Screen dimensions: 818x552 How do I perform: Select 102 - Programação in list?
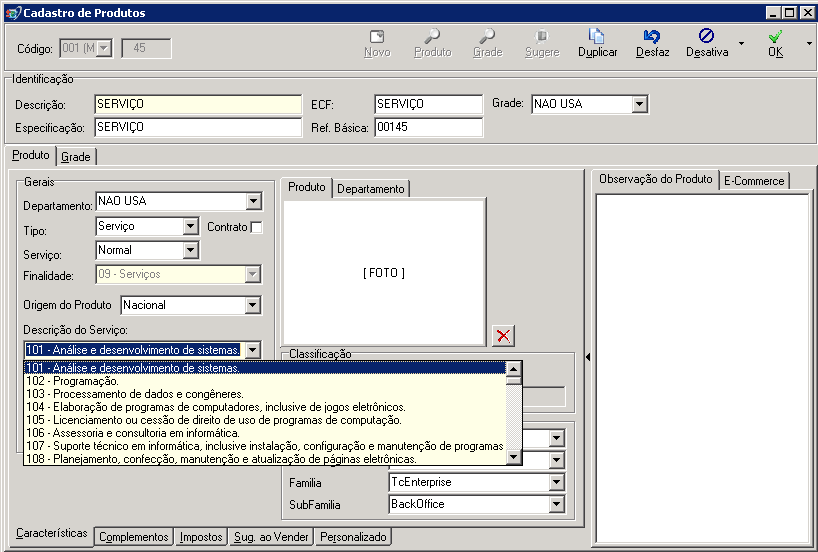click(x=265, y=381)
